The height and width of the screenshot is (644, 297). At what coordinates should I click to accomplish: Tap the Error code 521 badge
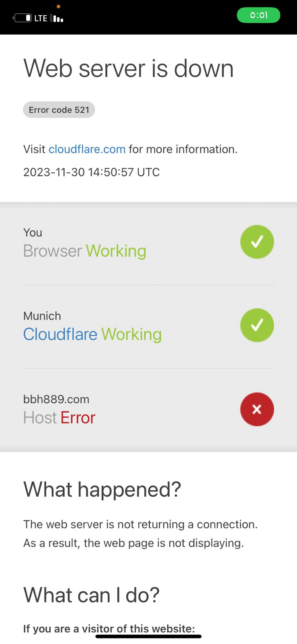coord(59,110)
